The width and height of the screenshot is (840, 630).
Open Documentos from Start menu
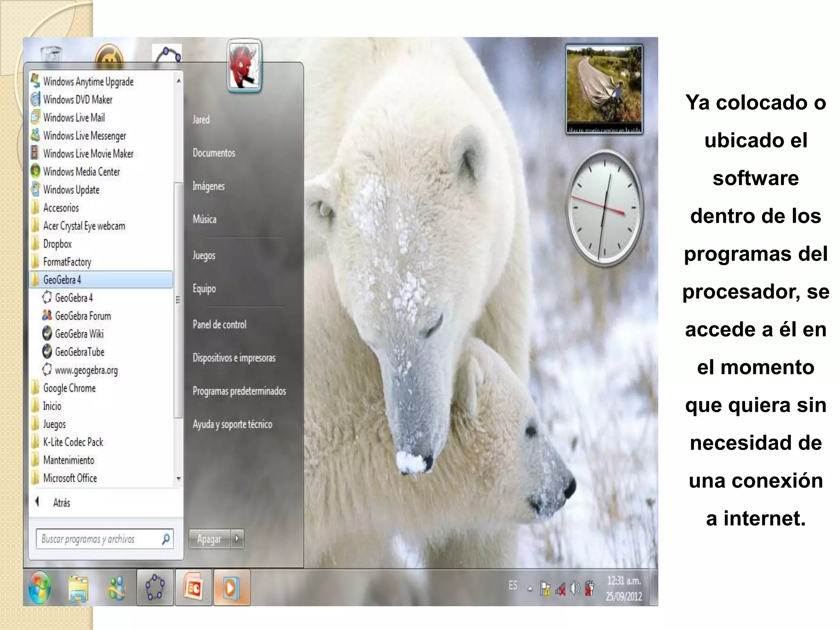coord(214,153)
